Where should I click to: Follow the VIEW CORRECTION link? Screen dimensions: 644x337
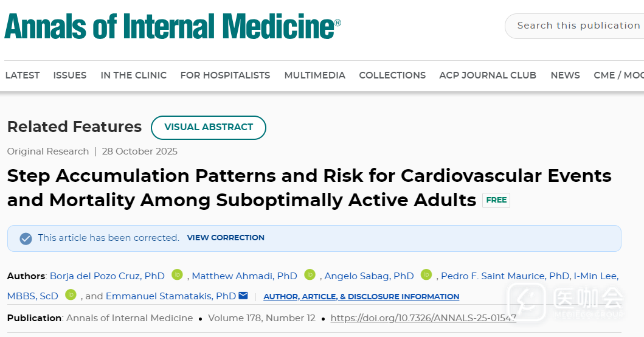(x=226, y=238)
